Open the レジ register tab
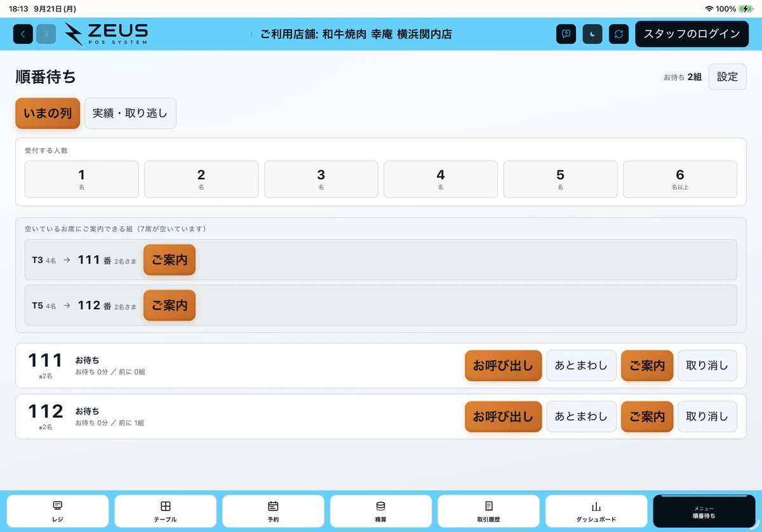 click(x=58, y=511)
